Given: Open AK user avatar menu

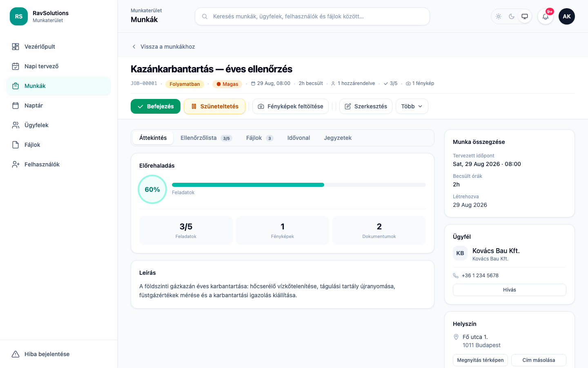Looking at the screenshot, I should pyautogui.click(x=567, y=16).
